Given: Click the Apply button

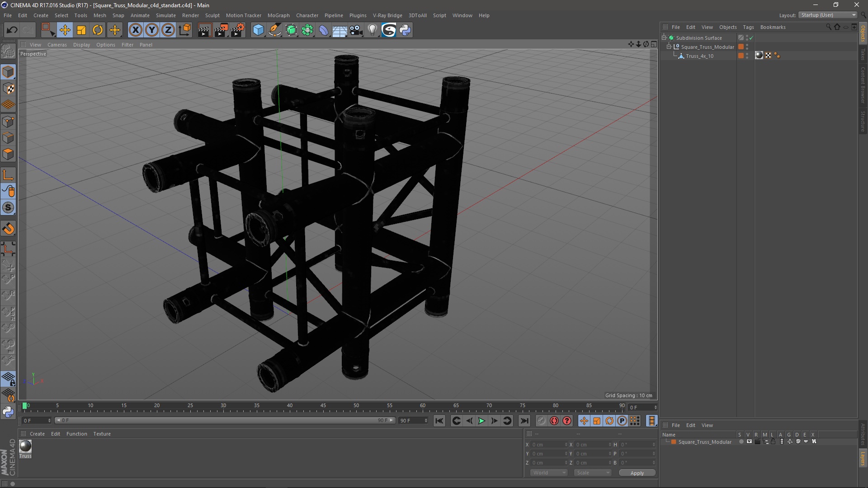Looking at the screenshot, I should pyautogui.click(x=637, y=473).
